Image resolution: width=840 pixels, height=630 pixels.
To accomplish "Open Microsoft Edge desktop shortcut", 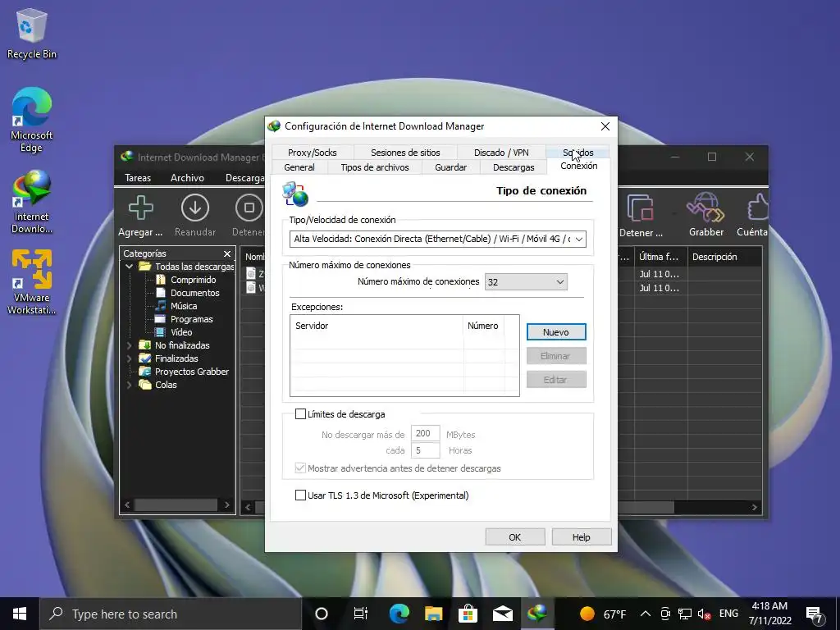I will [x=32, y=120].
